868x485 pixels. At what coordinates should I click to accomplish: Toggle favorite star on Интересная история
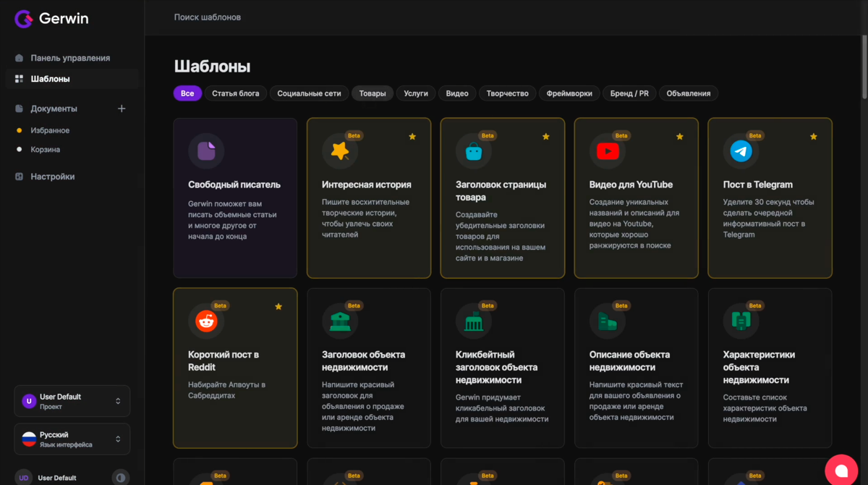[412, 137]
